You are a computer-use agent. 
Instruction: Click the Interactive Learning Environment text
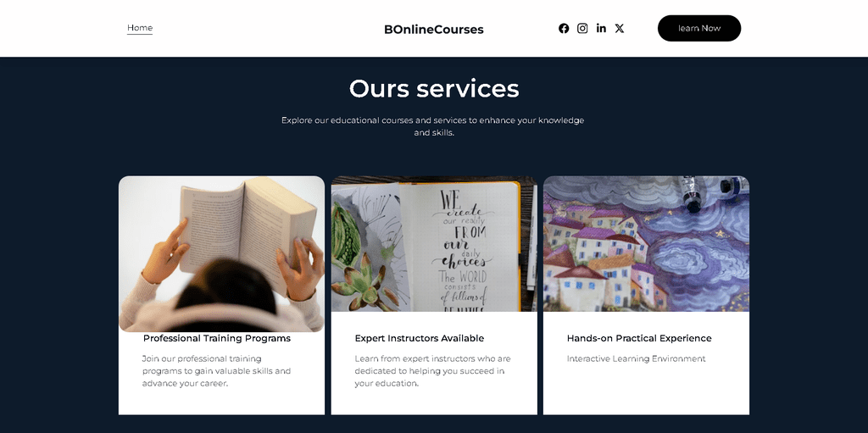click(636, 358)
